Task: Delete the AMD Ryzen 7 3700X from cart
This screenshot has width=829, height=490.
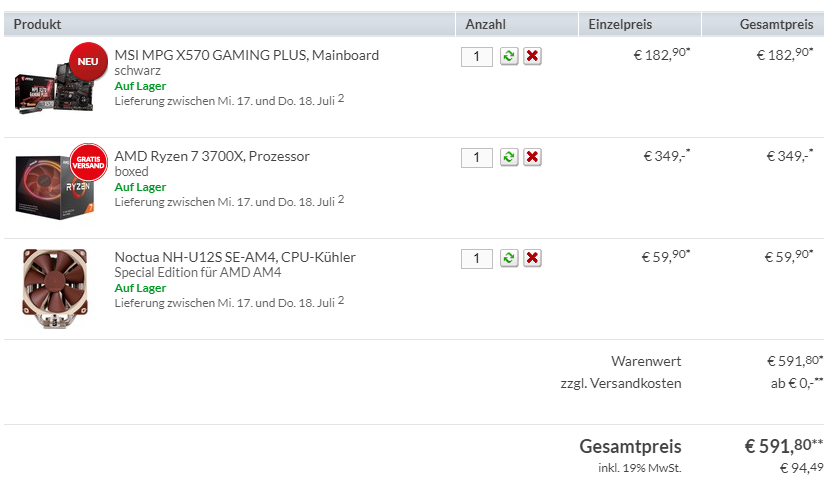Action: point(532,157)
